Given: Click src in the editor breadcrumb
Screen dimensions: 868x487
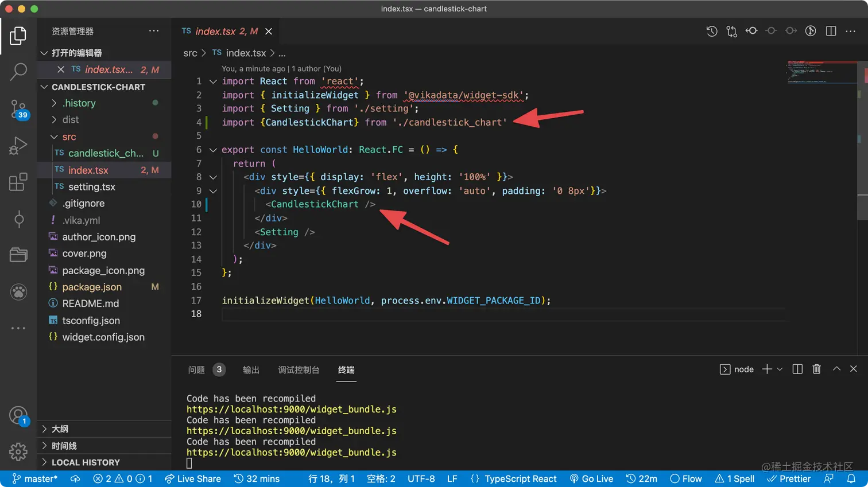Looking at the screenshot, I should pos(190,53).
